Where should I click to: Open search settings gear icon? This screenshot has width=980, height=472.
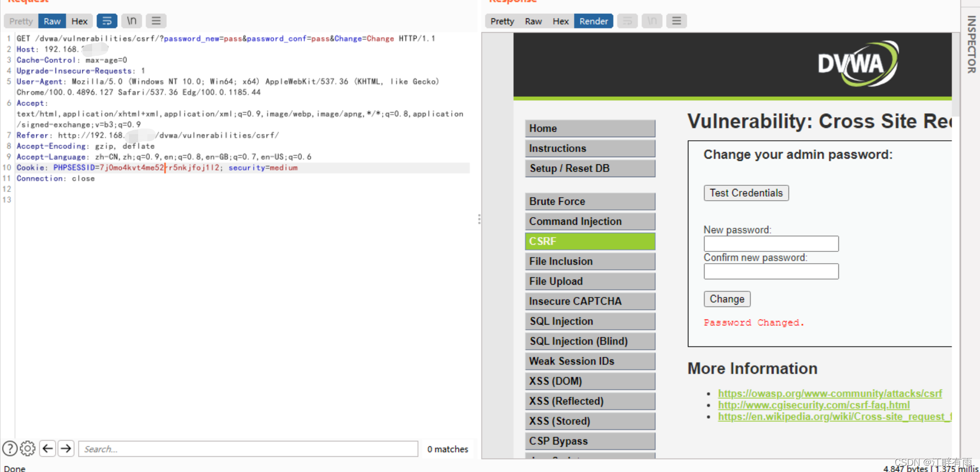[x=28, y=448]
